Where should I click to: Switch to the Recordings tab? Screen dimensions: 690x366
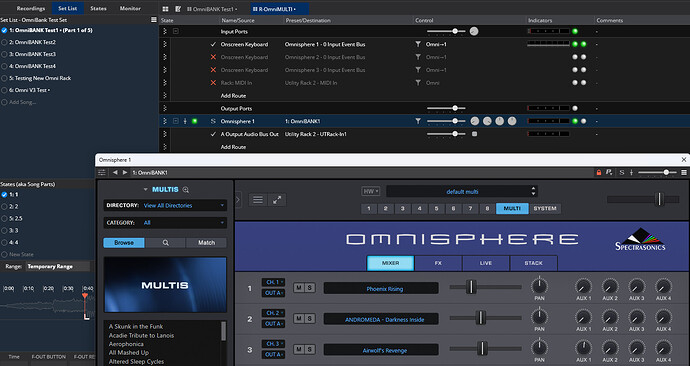point(31,8)
